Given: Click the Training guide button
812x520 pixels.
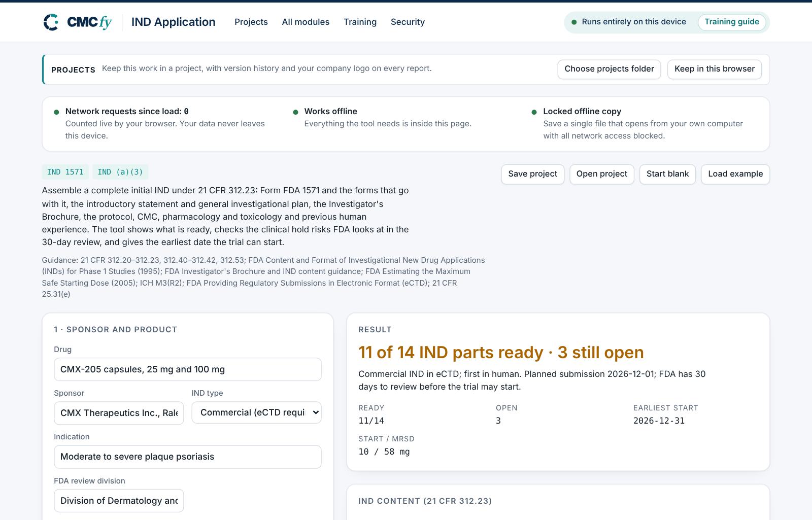Looking at the screenshot, I should pyautogui.click(x=732, y=22).
